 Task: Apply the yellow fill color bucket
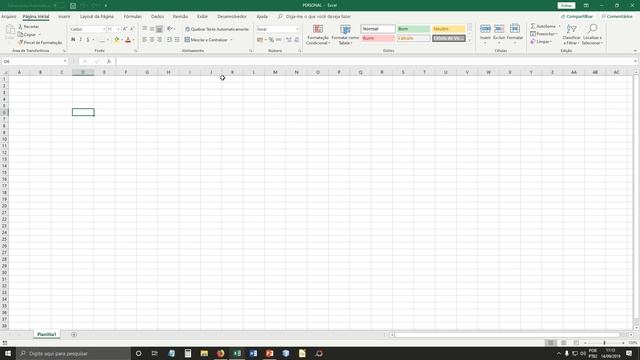(x=117, y=40)
